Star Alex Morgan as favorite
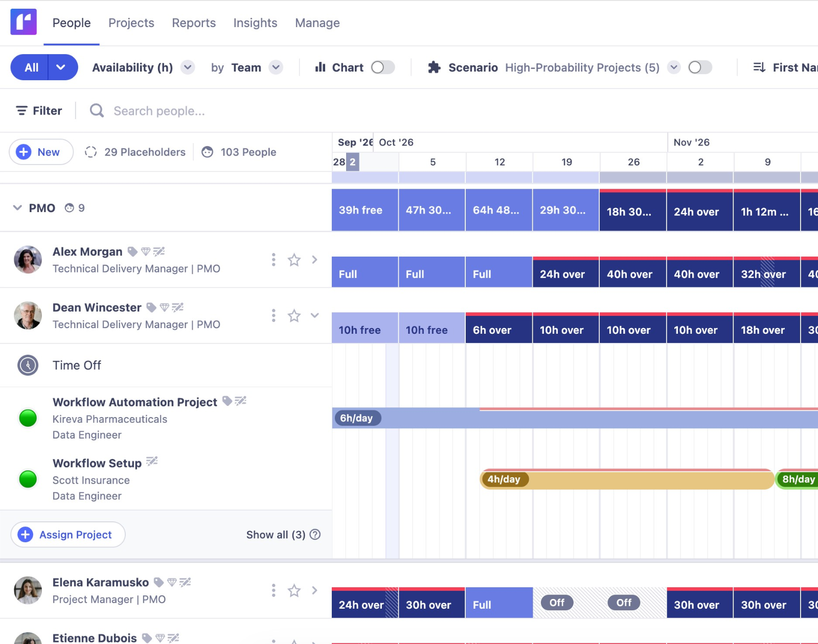The image size is (818, 644). pyautogui.click(x=294, y=260)
